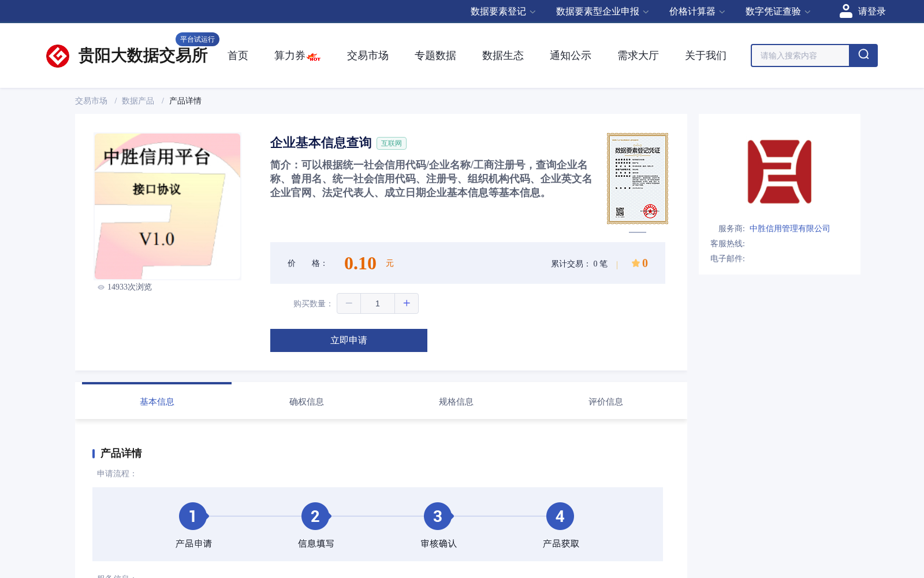Click the 14933次浏览 view count text

click(x=129, y=287)
